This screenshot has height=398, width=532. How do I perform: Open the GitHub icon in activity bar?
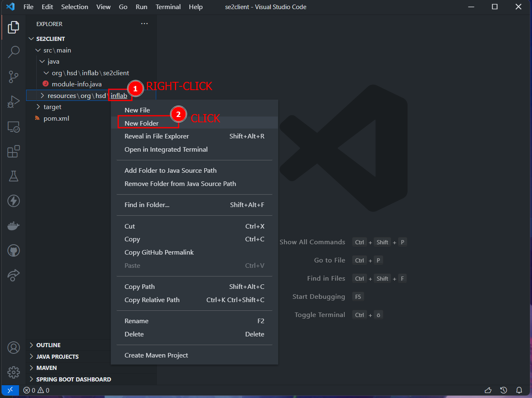(x=14, y=250)
